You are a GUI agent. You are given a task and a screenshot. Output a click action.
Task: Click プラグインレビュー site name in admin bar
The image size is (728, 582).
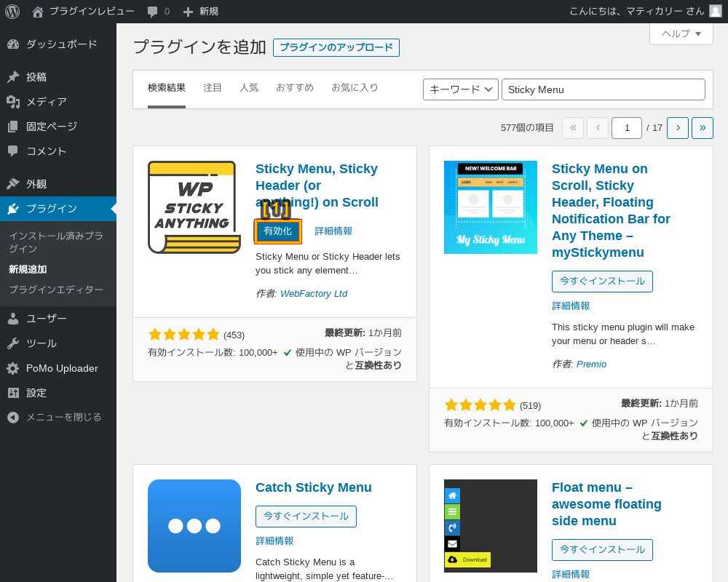[x=92, y=12]
